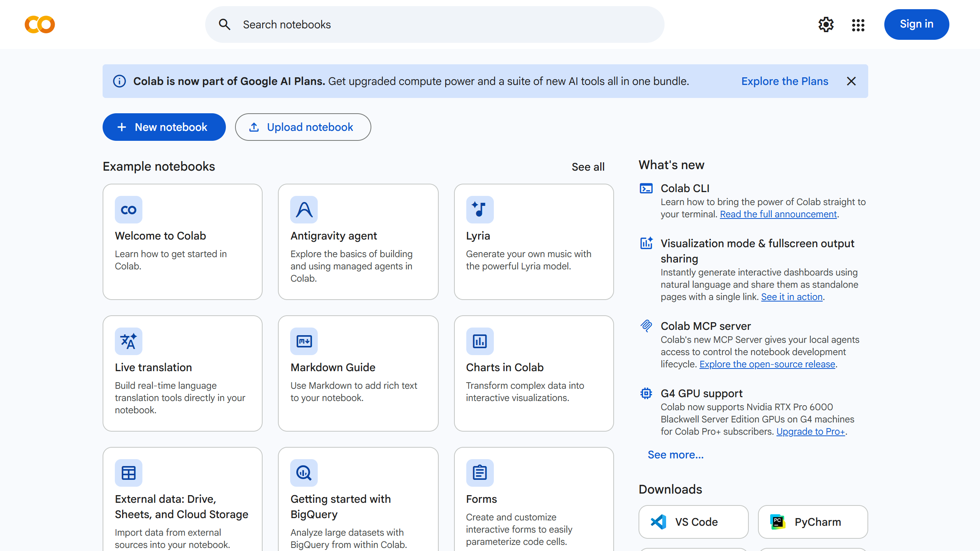The image size is (980, 551).
Task: Open the Forms card title
Action: pos(481,499)
